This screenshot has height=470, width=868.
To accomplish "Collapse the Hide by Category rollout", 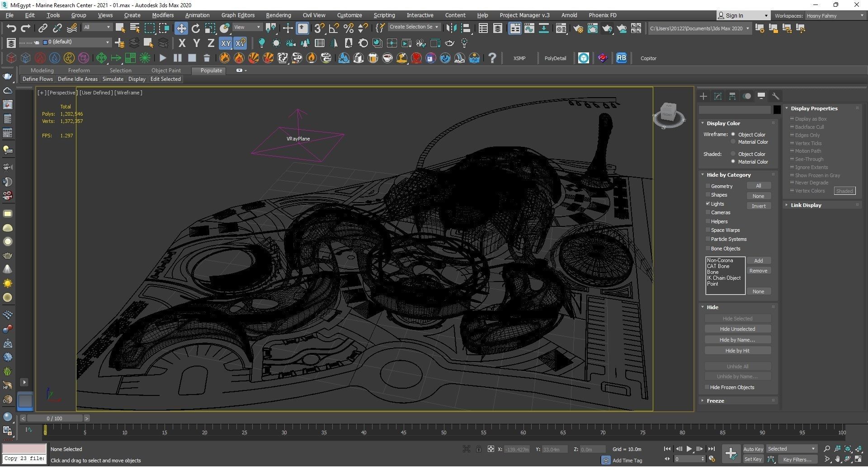I will coord(729,175).
